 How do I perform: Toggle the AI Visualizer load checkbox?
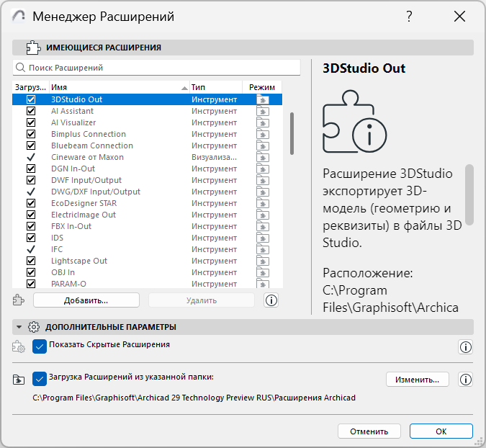[31, 122]
